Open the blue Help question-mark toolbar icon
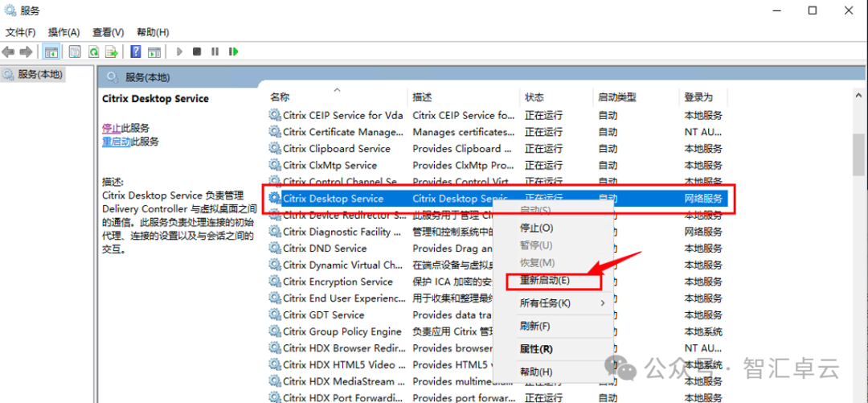Image resolution: width=868 pixels, height=403 pixels. coord(136,51)
